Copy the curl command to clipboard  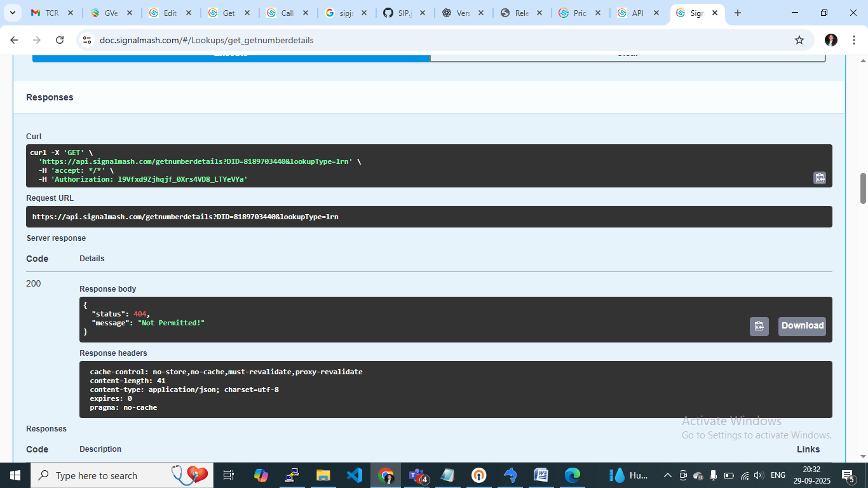coord(820,178)
